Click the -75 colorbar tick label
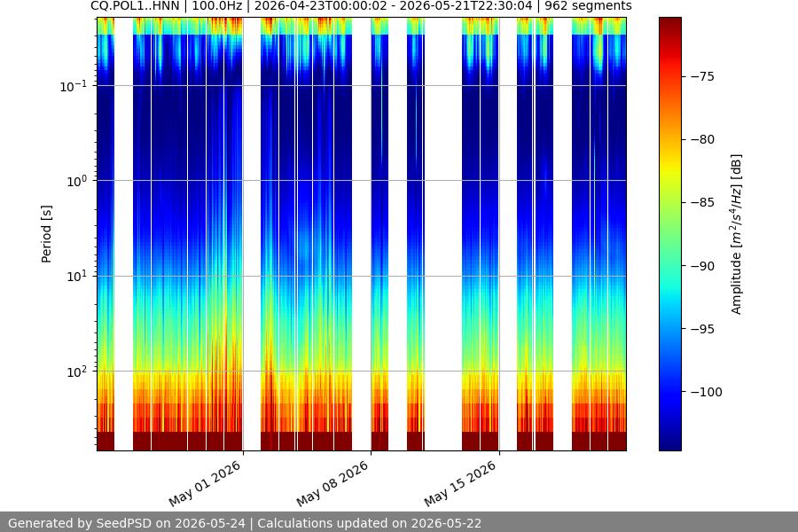The width and height of the screenshot is (798, 532). (x=702, y=76)
